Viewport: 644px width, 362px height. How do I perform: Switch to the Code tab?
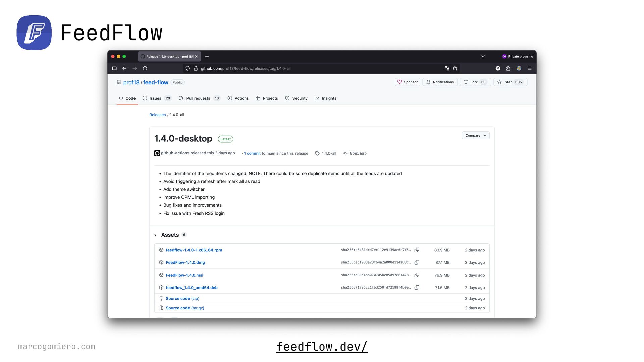coord(127,98)
